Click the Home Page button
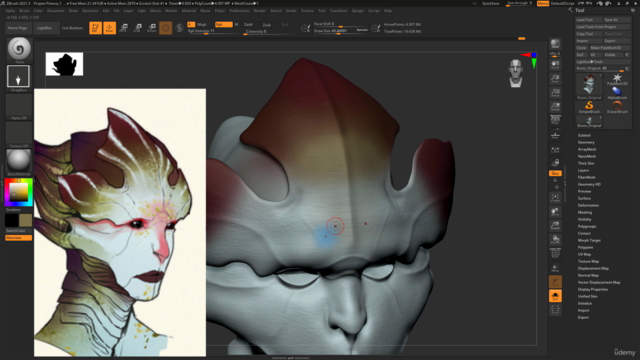This screenshot has width=640, height=360. point(18,28)
